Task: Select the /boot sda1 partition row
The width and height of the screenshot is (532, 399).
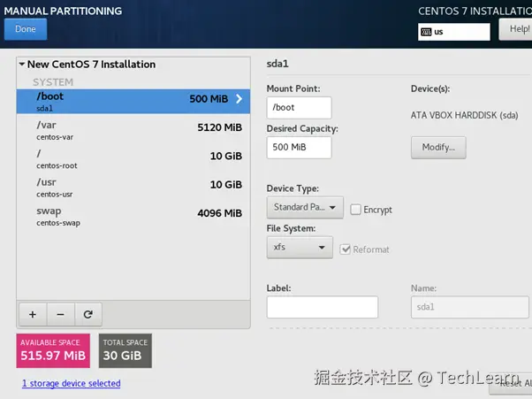Action: 133,101
